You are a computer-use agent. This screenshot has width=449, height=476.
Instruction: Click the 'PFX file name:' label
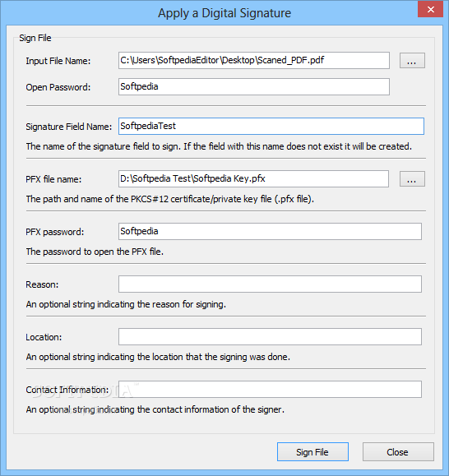(x=53, y=179)
